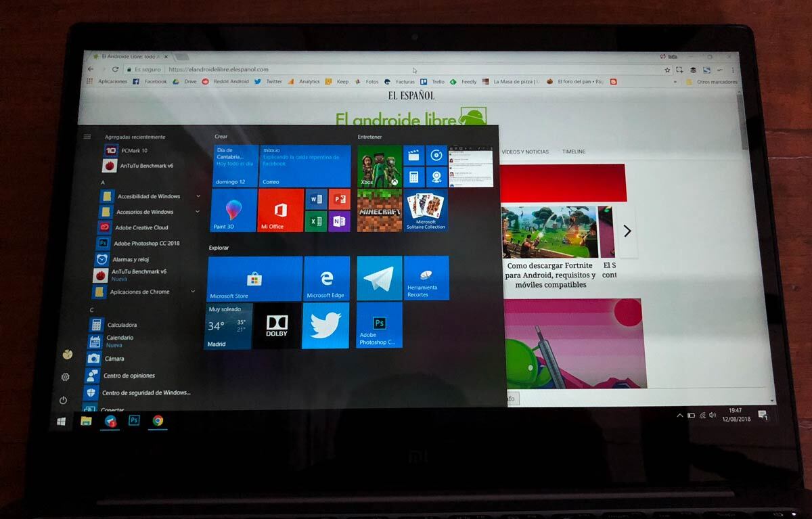812x519 pixels.
Task: Advance the article carousel with the next arrow
Action: point(627,231)
